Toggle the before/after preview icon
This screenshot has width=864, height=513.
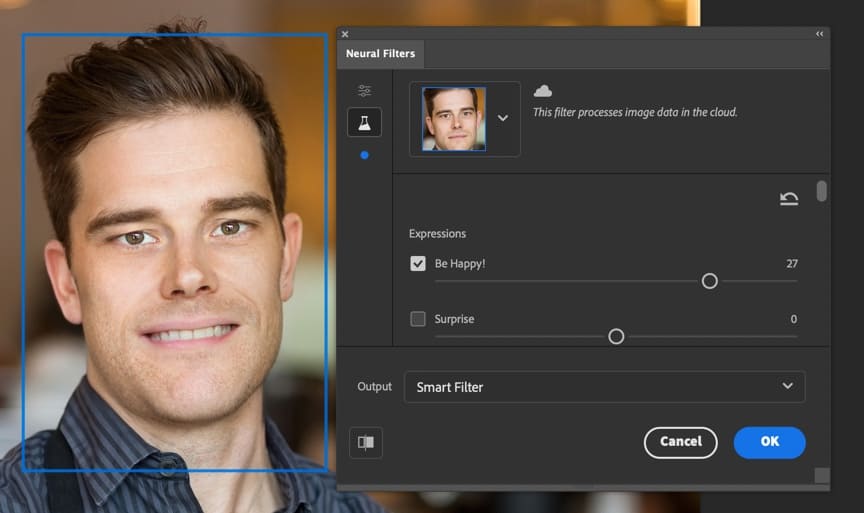click(366, 442)
